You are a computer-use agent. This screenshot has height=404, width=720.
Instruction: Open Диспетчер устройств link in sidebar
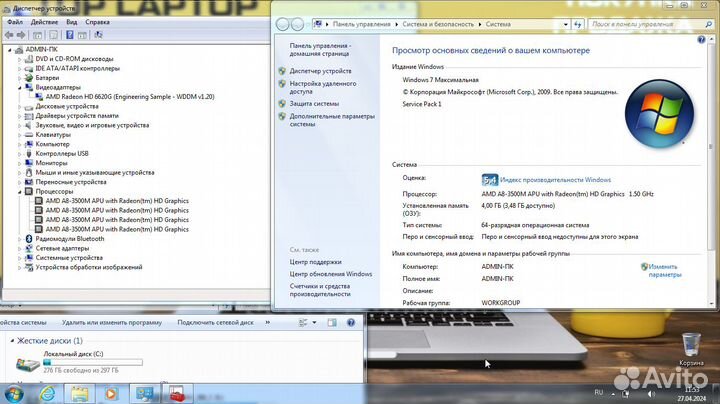pos(321,71)
